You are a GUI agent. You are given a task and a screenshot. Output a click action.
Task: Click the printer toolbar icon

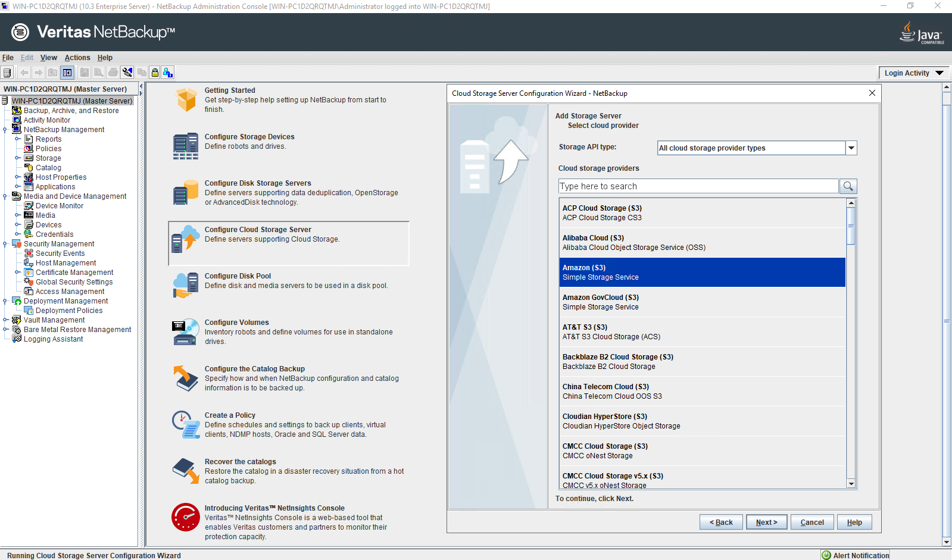point(113,73)
